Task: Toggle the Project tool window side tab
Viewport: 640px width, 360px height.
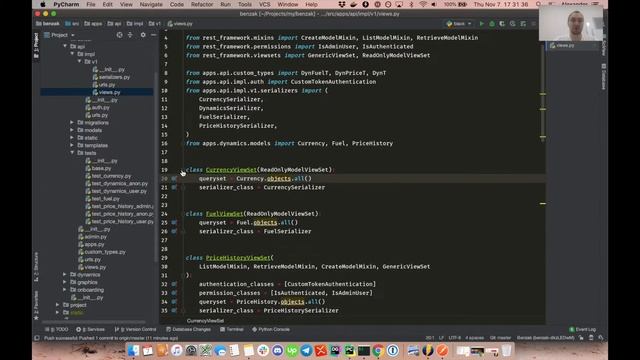Action: 36,44
